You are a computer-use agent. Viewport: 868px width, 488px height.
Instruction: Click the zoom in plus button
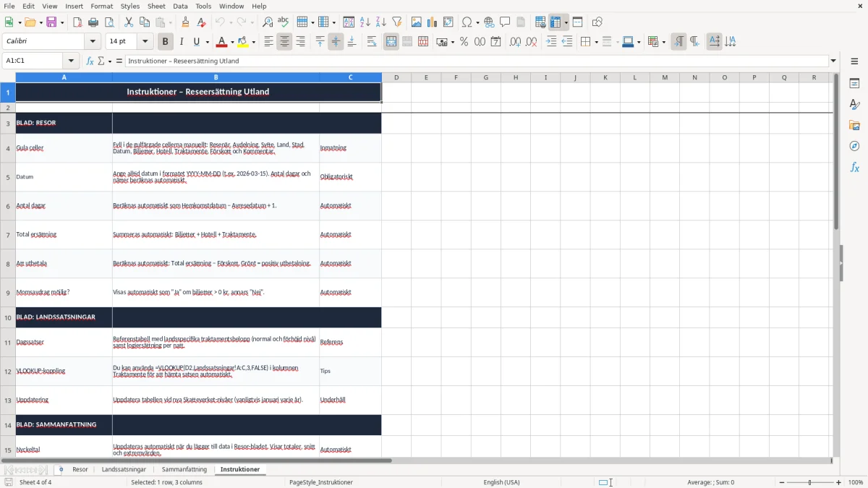pyautogui.click(x=839, y=482)
